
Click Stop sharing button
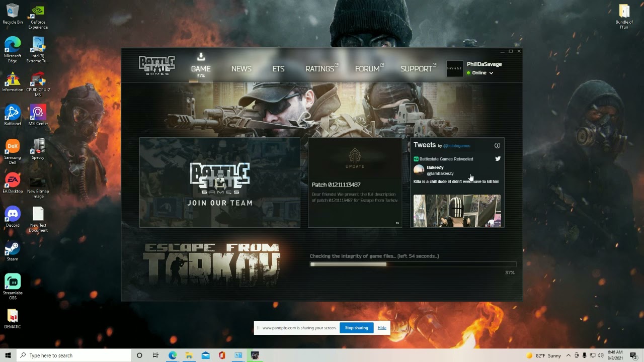tap(356, 328)
